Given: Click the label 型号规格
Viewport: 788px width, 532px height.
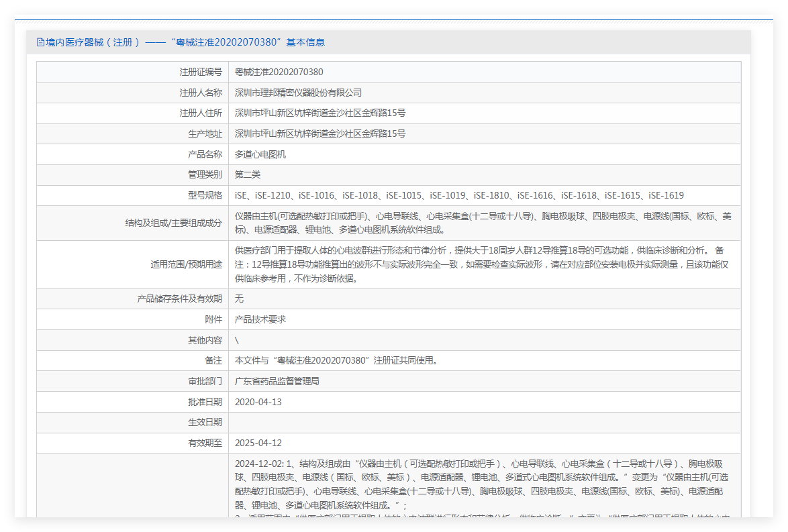Looking at the screenshot, I should coord(205,195).
